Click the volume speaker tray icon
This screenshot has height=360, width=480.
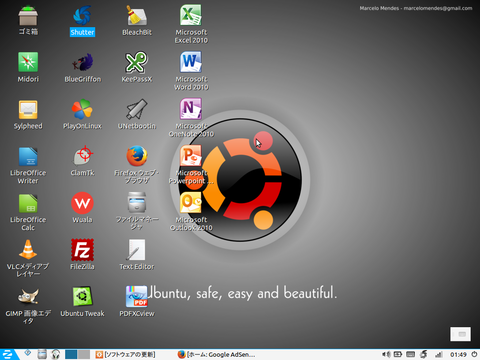coord(386,354)
